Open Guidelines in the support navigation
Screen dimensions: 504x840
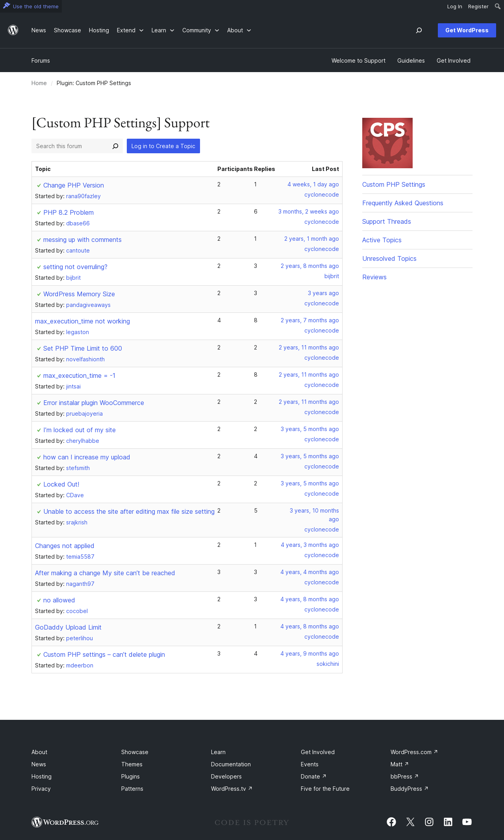[411, 61]
